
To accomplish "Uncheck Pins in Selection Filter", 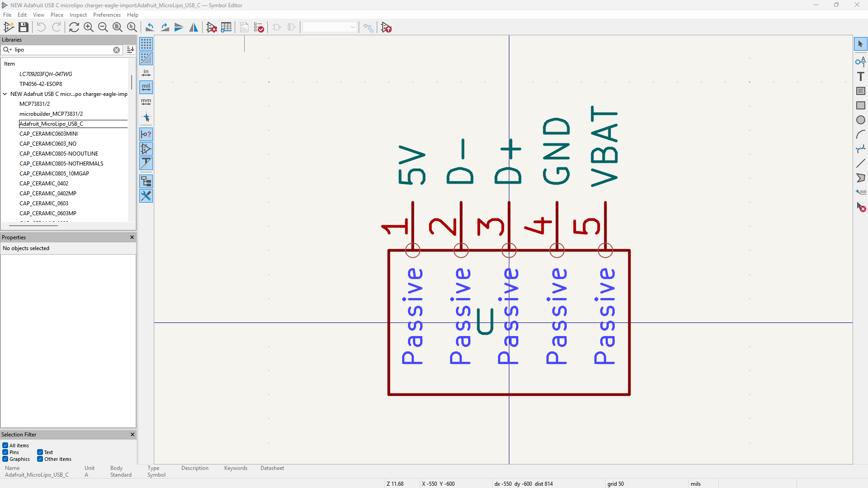I will [5, 452].
